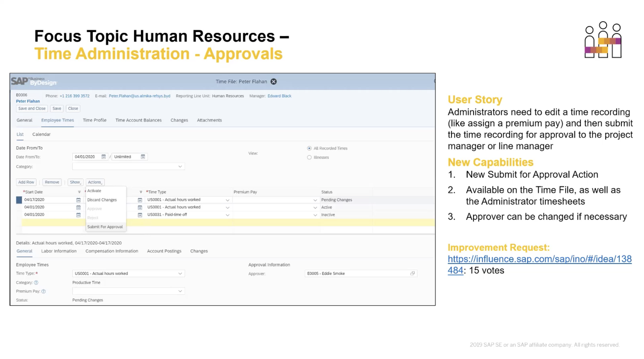Click the Peter.Flahan email address link
Screen dimensions: 644x359
coord(139,96)
